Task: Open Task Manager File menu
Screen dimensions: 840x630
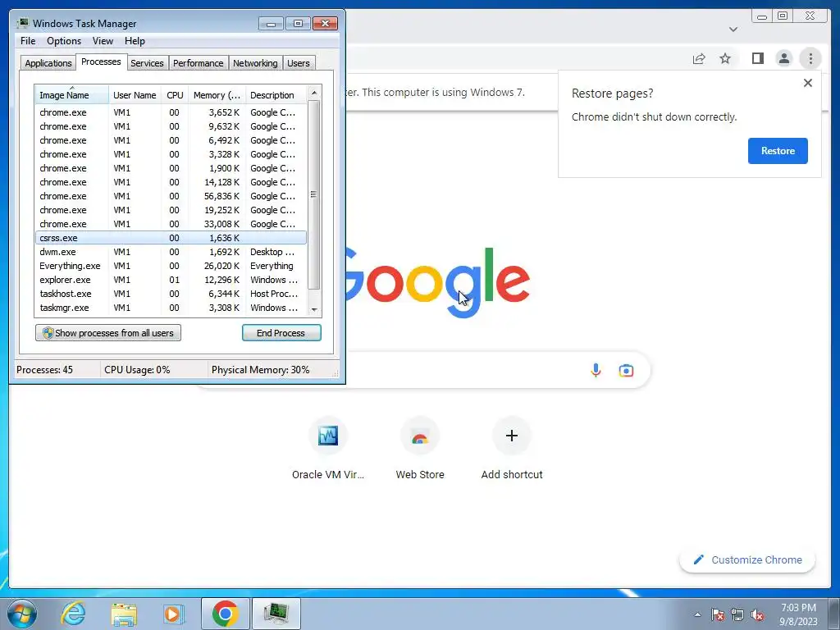Action: pyautogui.click(x=28, y=41)
